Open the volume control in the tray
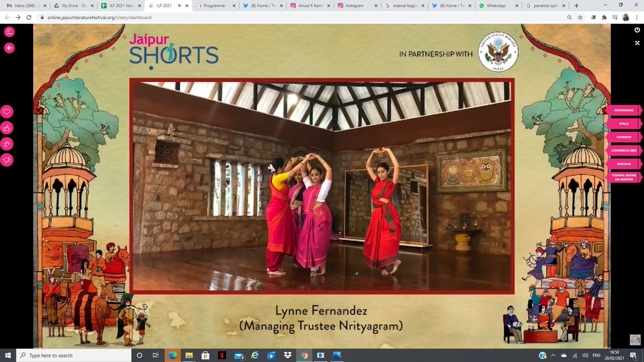This screenshot has height=362, width=644. (x=585, y=355)
